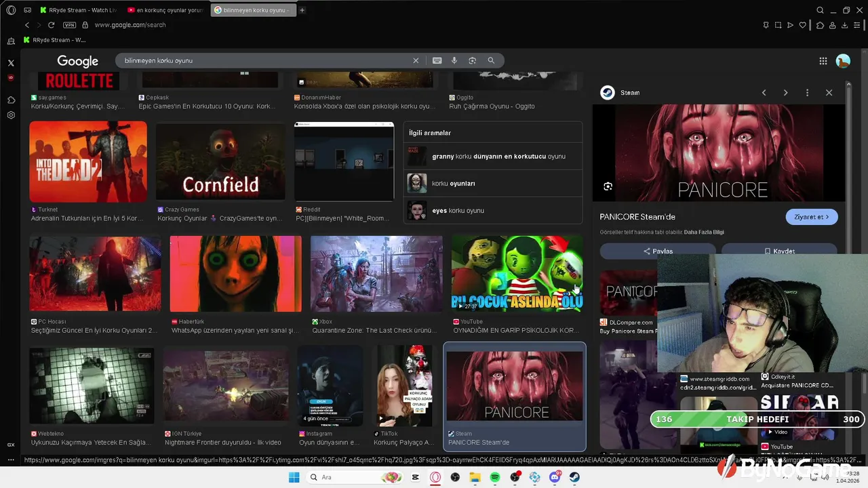Select bilinmeyen korku oyunu Google tab
Image resolution: width=868 pixels, height=488 pixels.
(254, 10)
